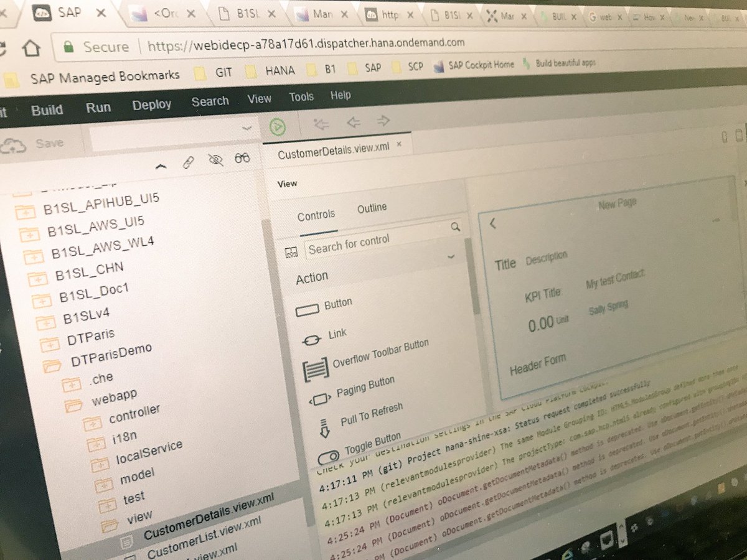Click the navigate back arrow in toolbar

354,122
